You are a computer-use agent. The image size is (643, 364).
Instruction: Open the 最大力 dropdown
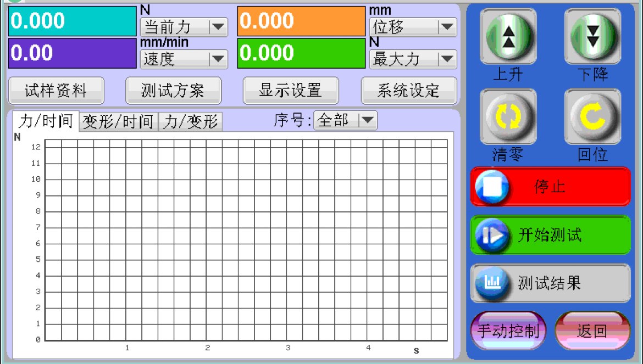point(413,59)
